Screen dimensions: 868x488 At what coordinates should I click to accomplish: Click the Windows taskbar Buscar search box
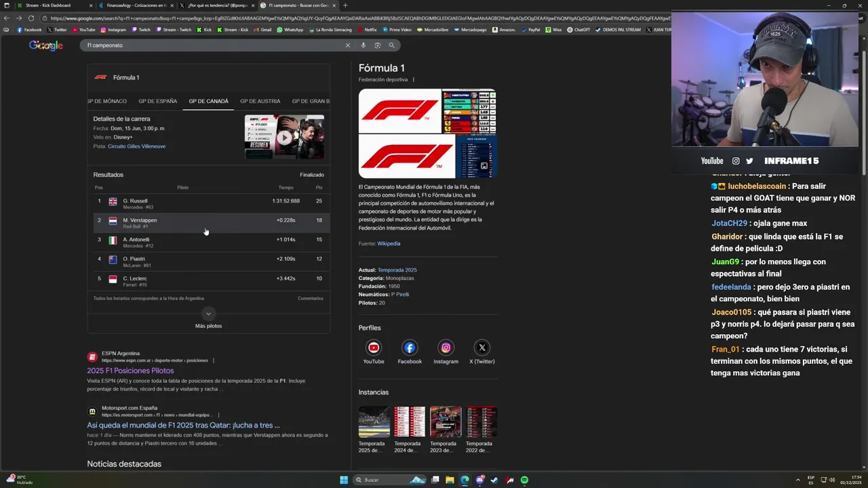(390, 480)
